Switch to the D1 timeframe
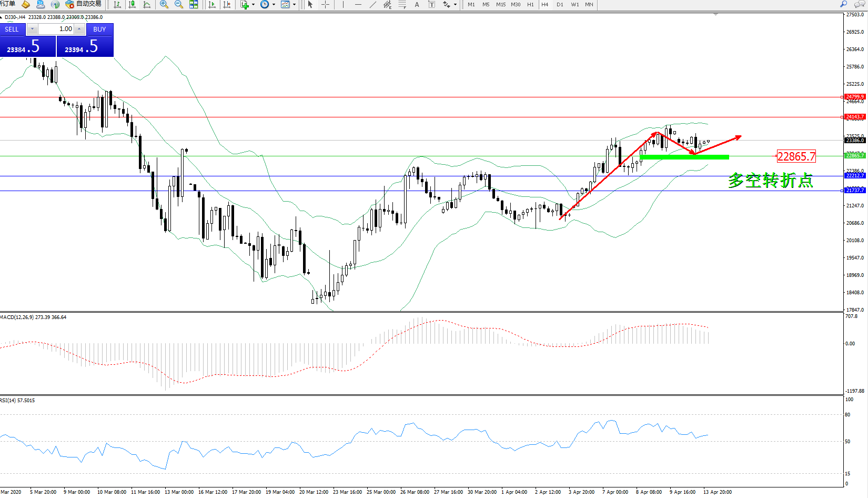The width and height of the screenshot is (868, 498). pos(560,5)
